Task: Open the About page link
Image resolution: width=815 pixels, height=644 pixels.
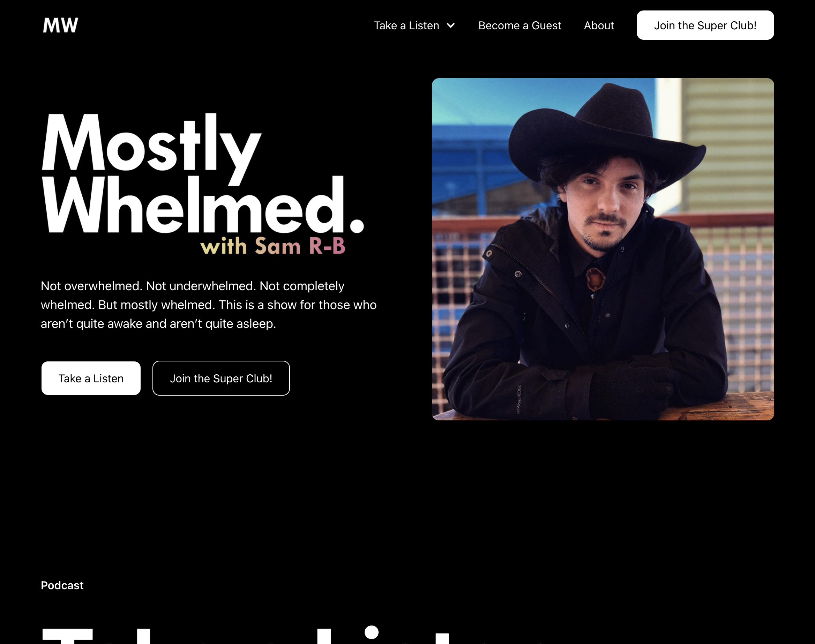Action: 599,25
